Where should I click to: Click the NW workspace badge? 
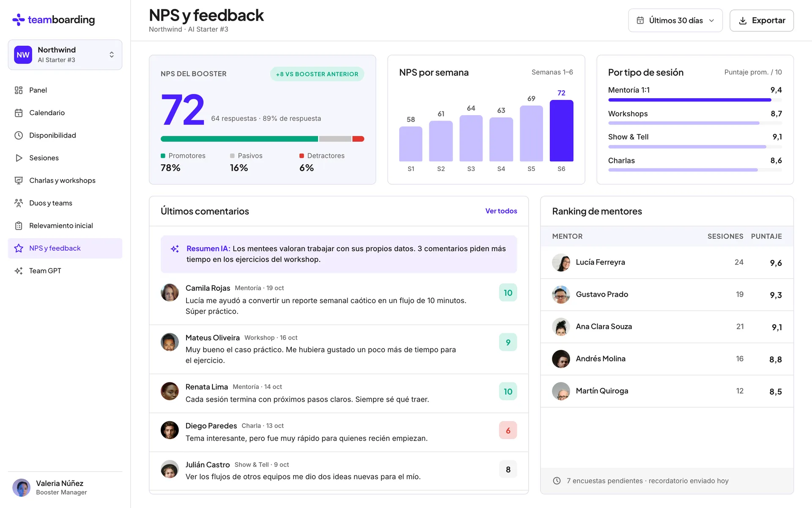click(x=23, y=55)
